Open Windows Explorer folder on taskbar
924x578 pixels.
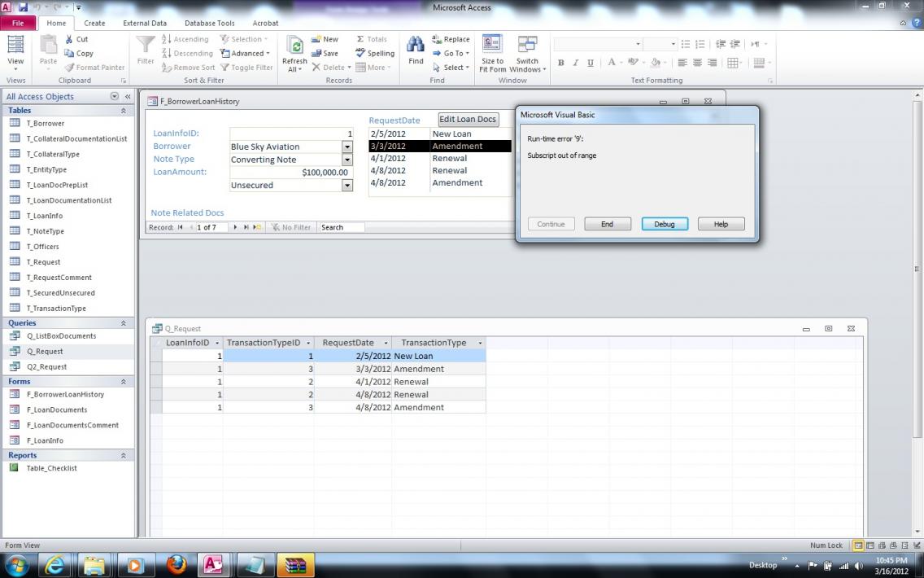pyautogui.click(x=95, y=565)
